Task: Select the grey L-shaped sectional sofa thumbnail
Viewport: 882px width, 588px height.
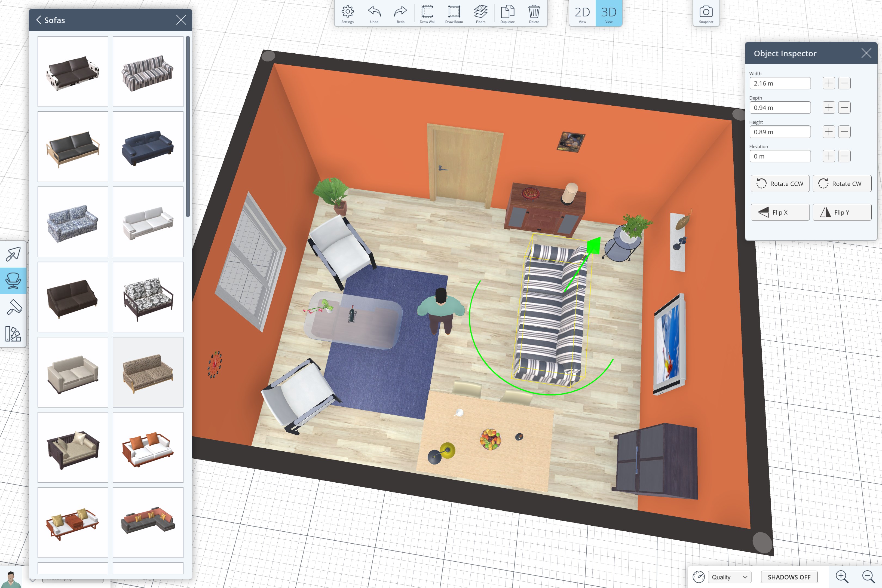Action: pos(148,523)
